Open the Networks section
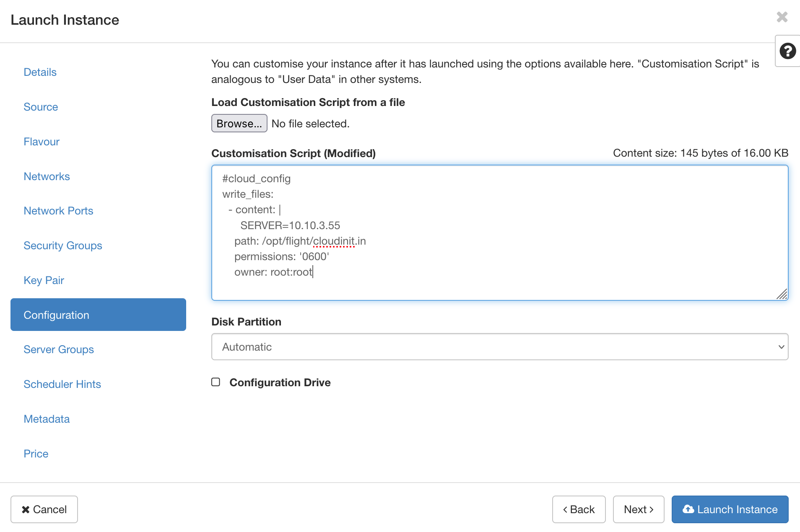The image size is (800, 532). point(47,176)
